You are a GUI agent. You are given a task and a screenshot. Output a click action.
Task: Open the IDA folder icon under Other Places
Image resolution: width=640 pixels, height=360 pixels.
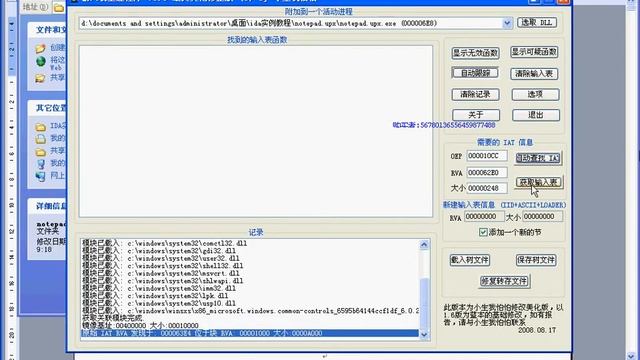click(40, 127)
